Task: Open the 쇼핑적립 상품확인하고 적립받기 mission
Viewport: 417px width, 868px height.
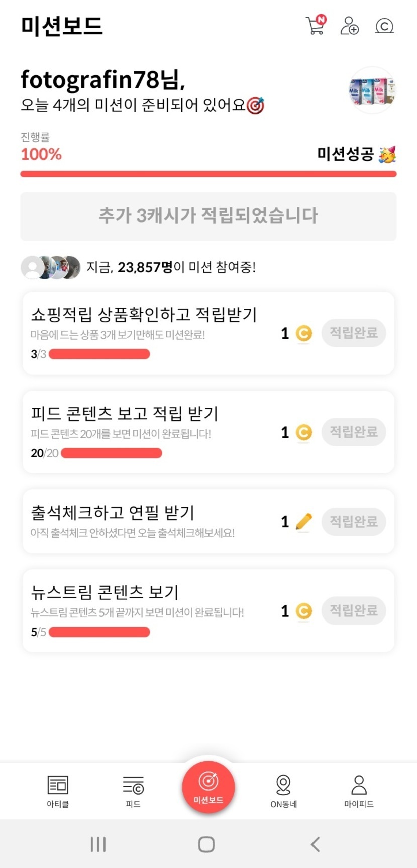Action: click(x=144, y=315)
